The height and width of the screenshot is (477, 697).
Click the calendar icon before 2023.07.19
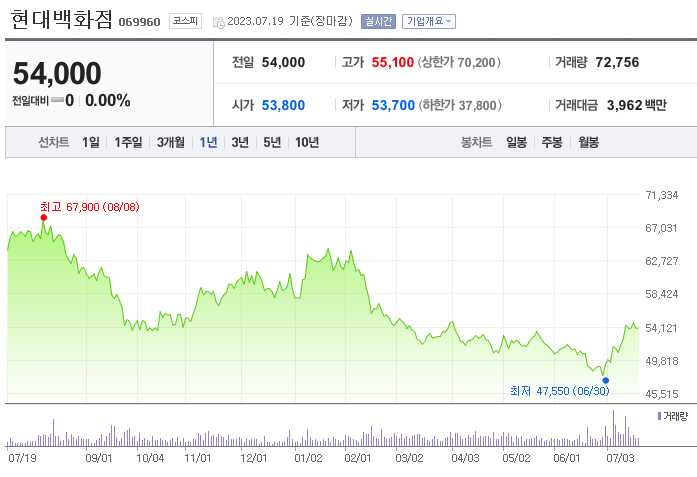tap(218, 22)
